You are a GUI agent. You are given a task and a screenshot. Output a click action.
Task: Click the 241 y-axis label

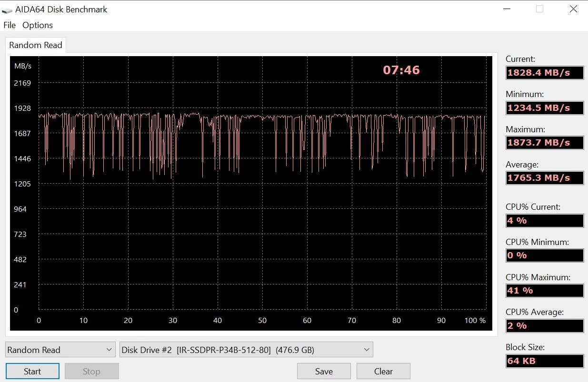20,285
